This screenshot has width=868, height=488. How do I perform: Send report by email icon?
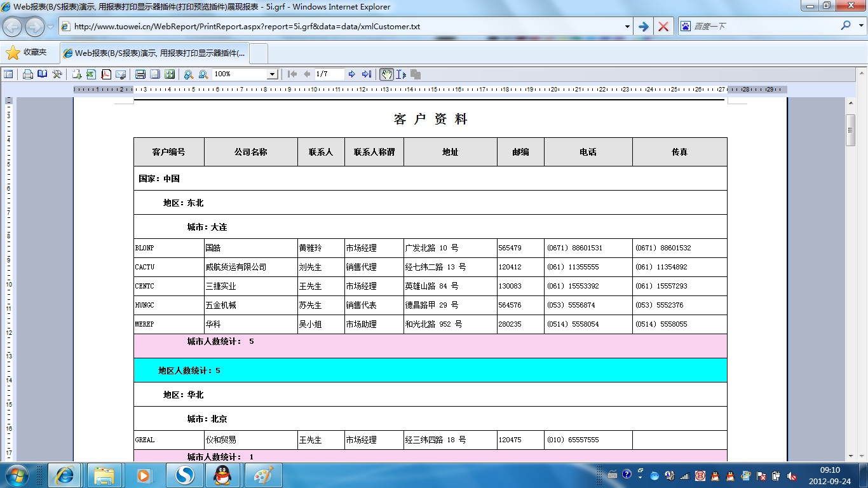pyautogui.click(x=121, y=74)
